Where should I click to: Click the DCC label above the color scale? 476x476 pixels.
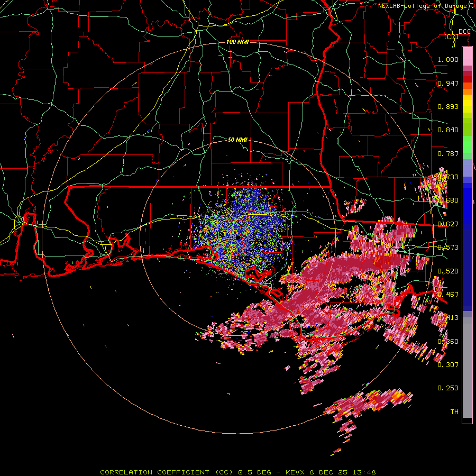point(464,32)
